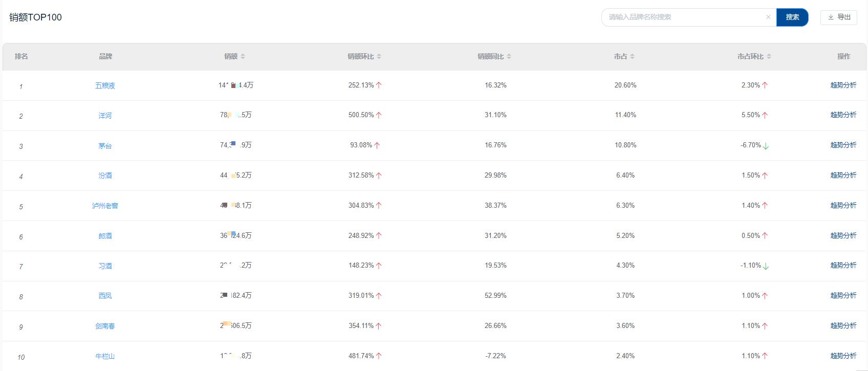The image size is (868, 371).
Task: Click the 市占环比 sort icon
Action: (769, 57)
